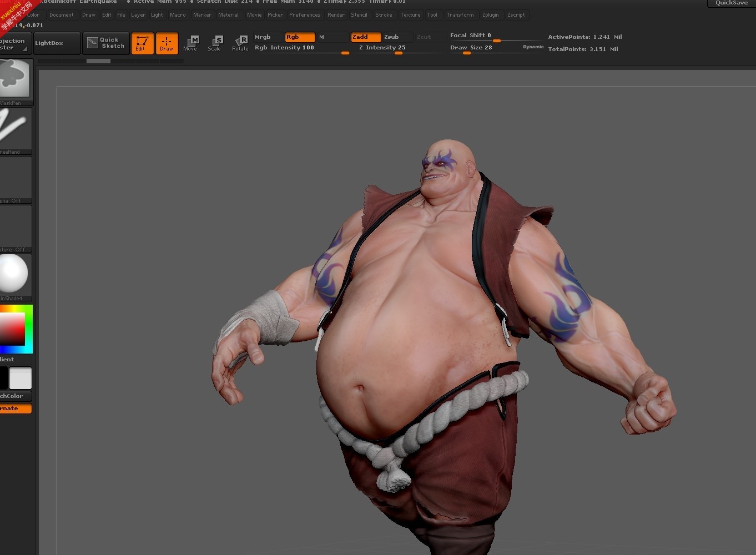This screenshot has height=555, width=756.
Task: Pick a hue in the color picker
Action: tap(16, 329)
